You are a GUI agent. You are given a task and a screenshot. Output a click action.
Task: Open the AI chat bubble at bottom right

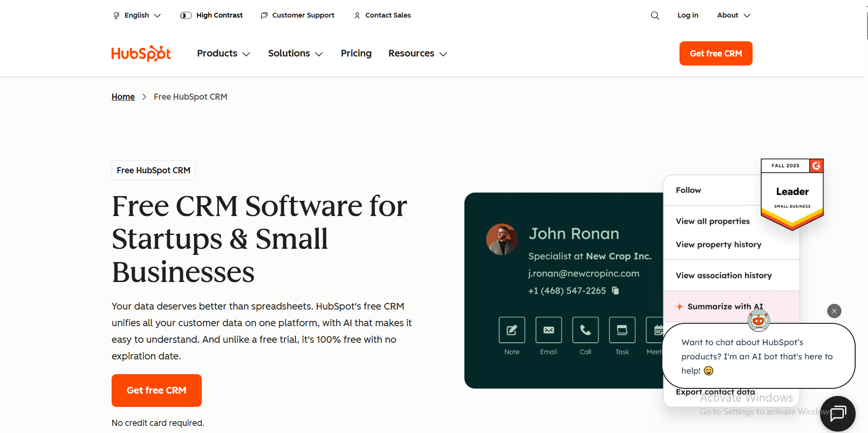point(838,414)
